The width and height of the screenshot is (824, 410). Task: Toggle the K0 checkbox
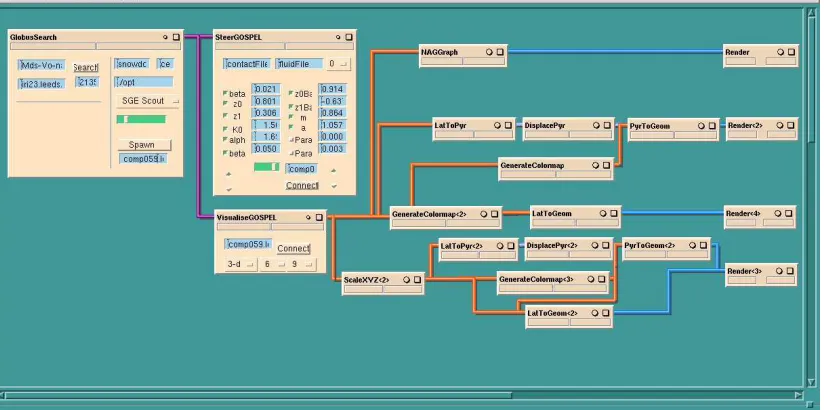pos(225,129)
